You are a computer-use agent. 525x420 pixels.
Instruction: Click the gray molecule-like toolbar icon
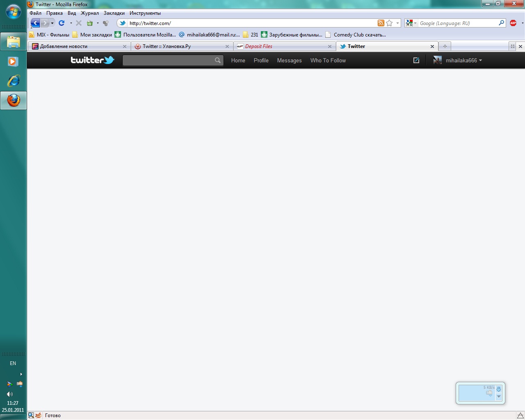(x=106, y=23)
